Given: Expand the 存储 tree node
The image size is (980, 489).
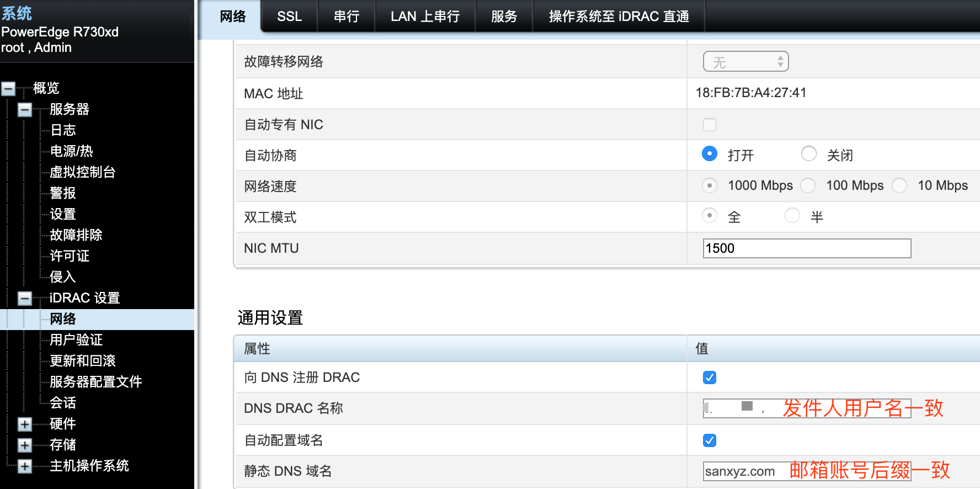Looking at the screenshot, I should coord(24,445).
